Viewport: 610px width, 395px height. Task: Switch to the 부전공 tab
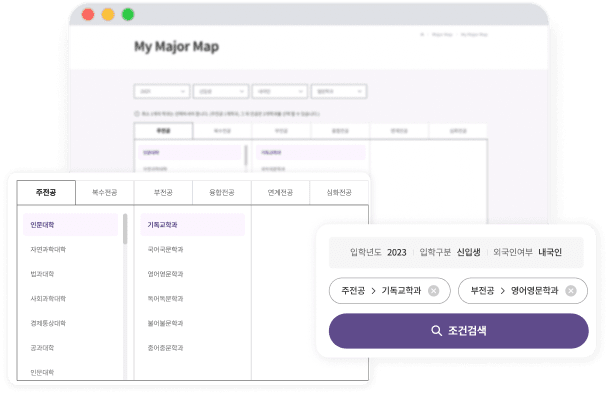pyautogui.click(x=163, y=192)
